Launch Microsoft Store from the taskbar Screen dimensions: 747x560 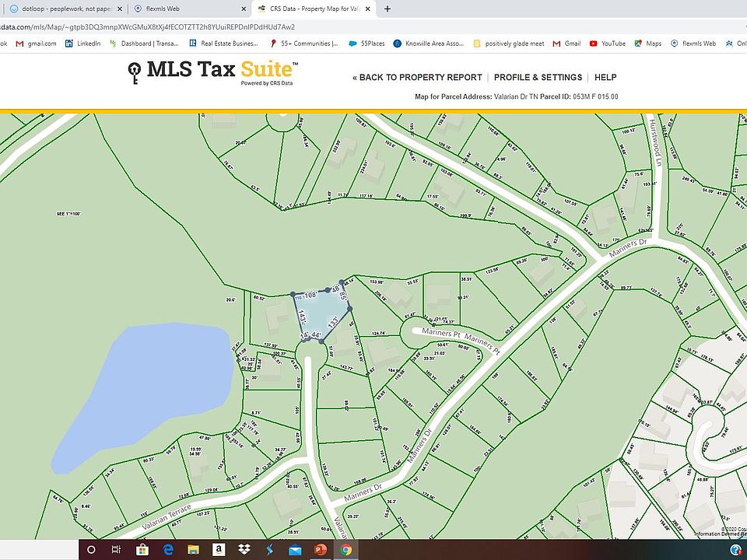click(142, 550)
